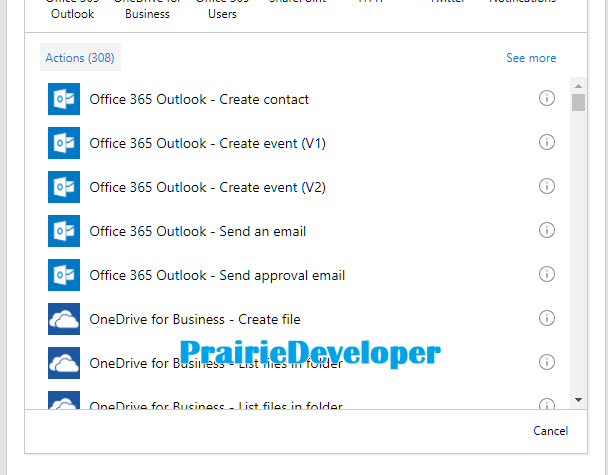
Task: Click the actions list scrollbar thumb
Action: 578,103
